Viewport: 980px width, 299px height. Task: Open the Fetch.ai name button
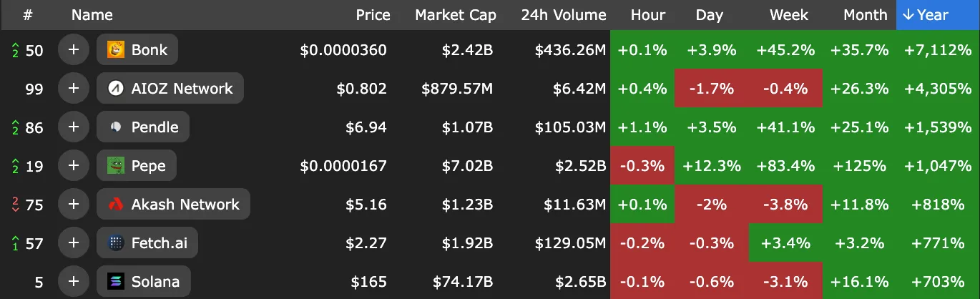pos(147,243)
